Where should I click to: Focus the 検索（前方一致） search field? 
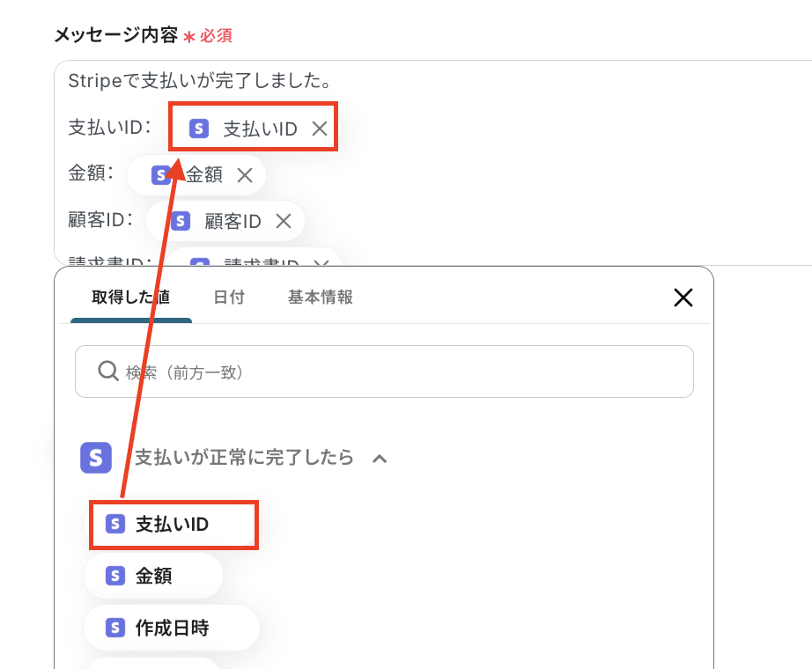pyautogui.click(x=396, y=371)
